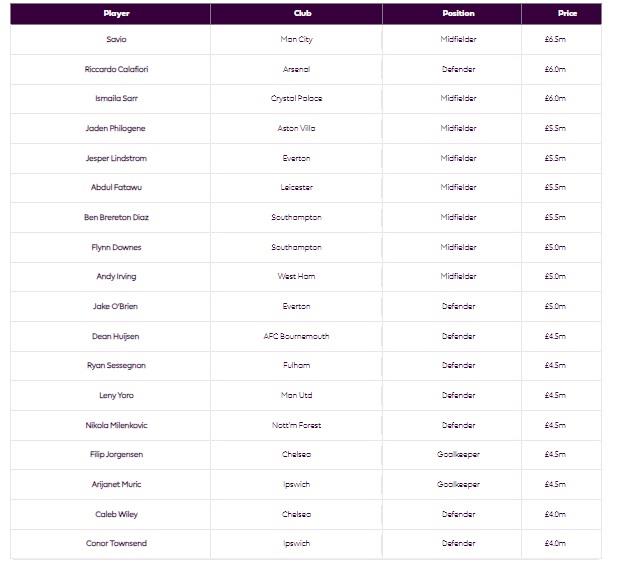Select player name Savio
This screenshot has height=567, width=617.
116,40
